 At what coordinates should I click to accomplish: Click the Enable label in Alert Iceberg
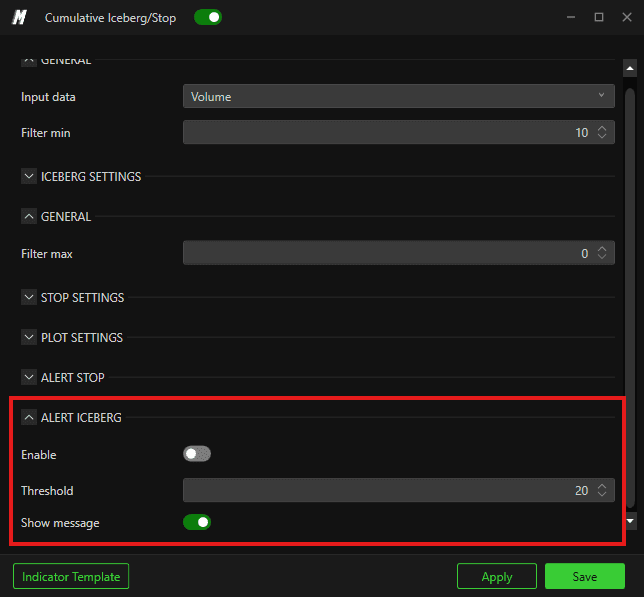click(x=39, y=455)
